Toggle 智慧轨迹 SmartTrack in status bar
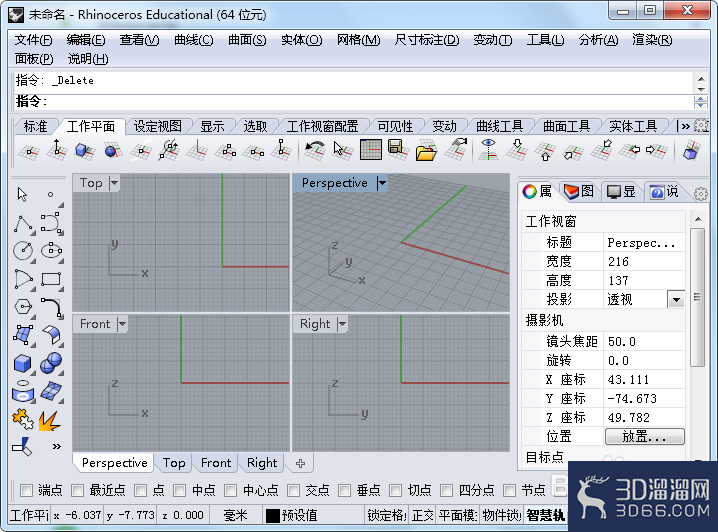This screenshot has height=532, width=718. tap(546, 516)
